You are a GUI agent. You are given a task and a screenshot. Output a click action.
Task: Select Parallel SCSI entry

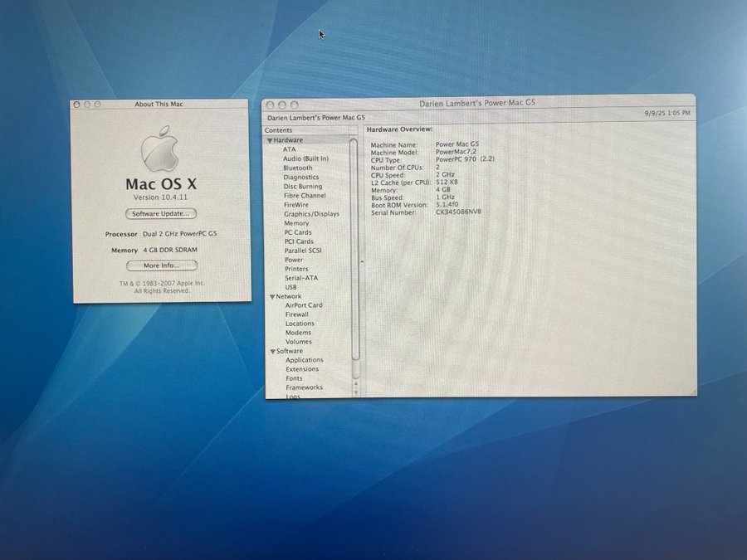[x=303, y=251]
